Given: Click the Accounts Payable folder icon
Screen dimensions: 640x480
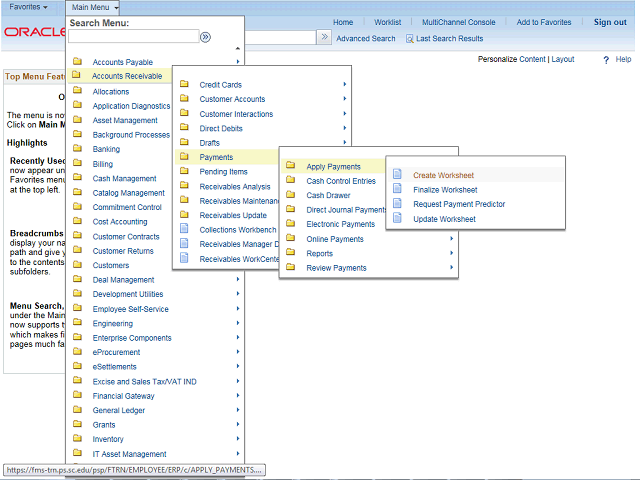Looking at the screenshot, I should (x=76, y=62).
